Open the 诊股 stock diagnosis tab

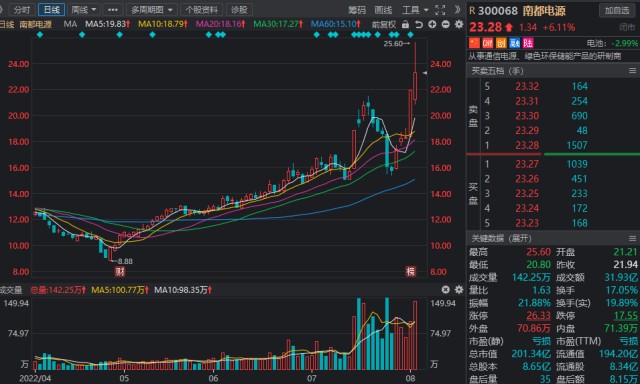[239, 10]
